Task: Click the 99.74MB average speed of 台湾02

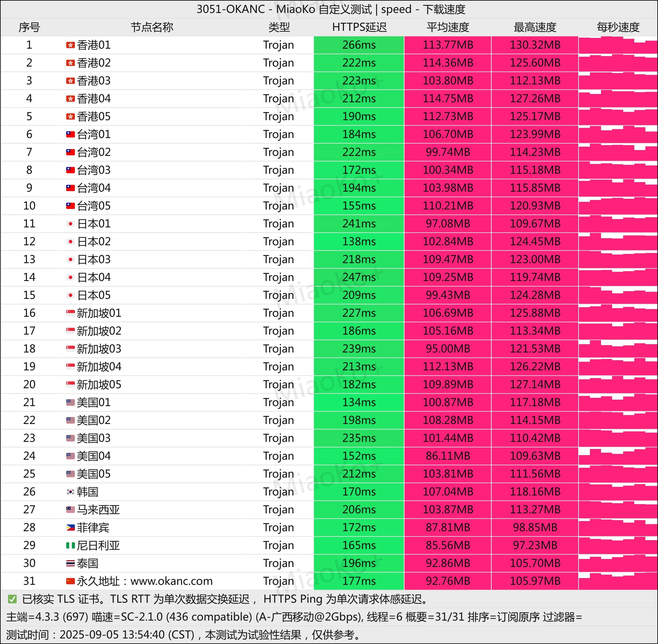Action: (448, 152)
